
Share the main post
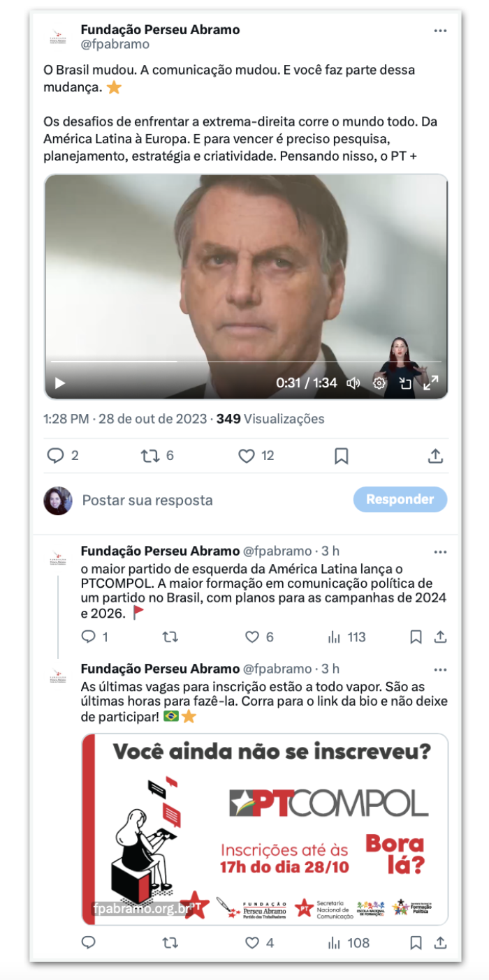point(435,456)
